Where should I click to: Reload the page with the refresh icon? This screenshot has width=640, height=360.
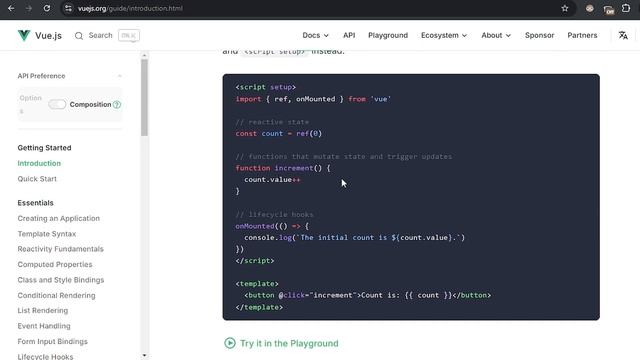(x=47, y=8)
